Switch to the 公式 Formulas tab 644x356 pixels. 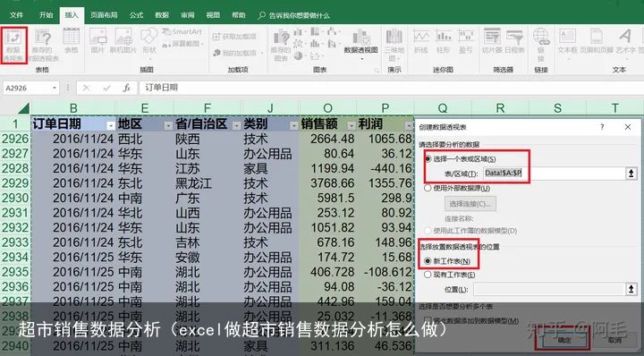tap(136, 15)
